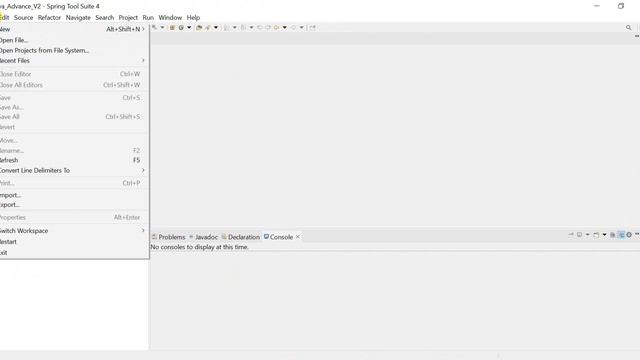Click the Open Console icon
The height and width of the screenshot is (360, 640).
click(596, 234)
